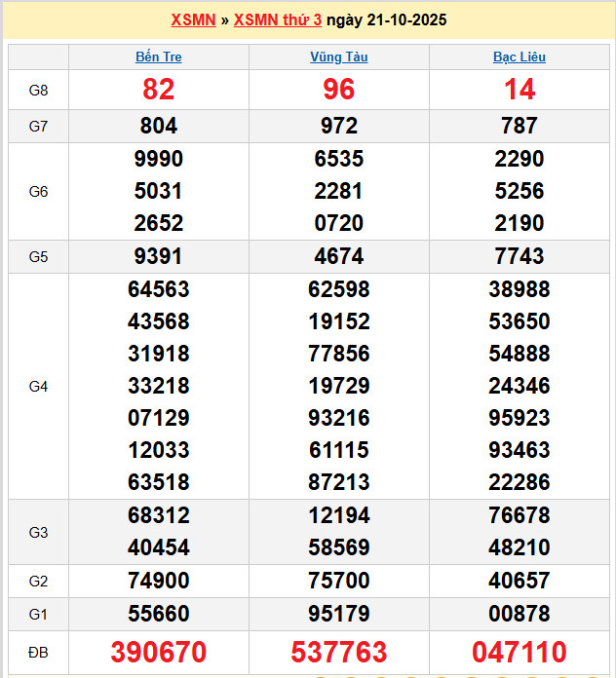The height and width of the screenshot is (678, 616).
Task: Open the Bến Tre province link
Action: click(159, 56)
